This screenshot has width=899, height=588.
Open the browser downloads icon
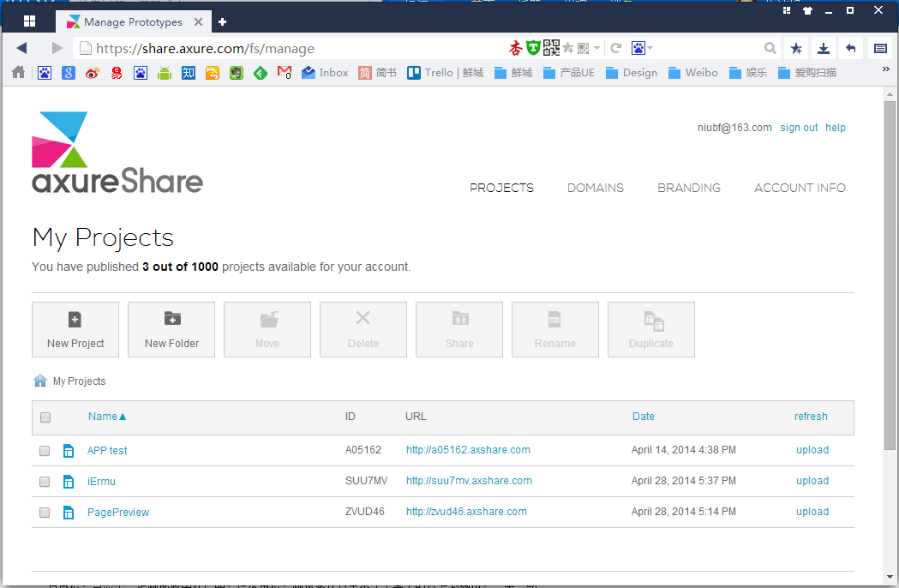[x=823, y=48]
